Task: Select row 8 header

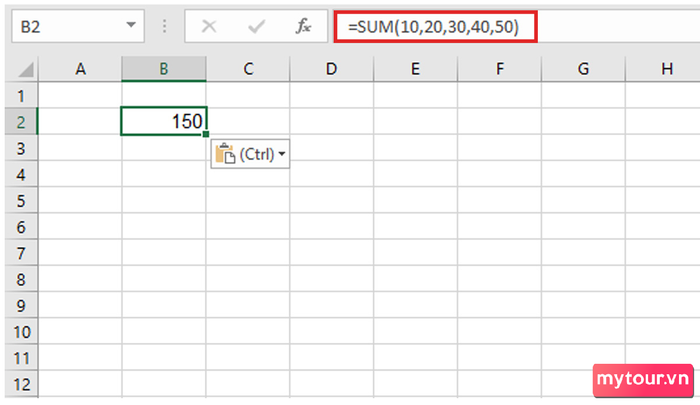Action: 21,280
